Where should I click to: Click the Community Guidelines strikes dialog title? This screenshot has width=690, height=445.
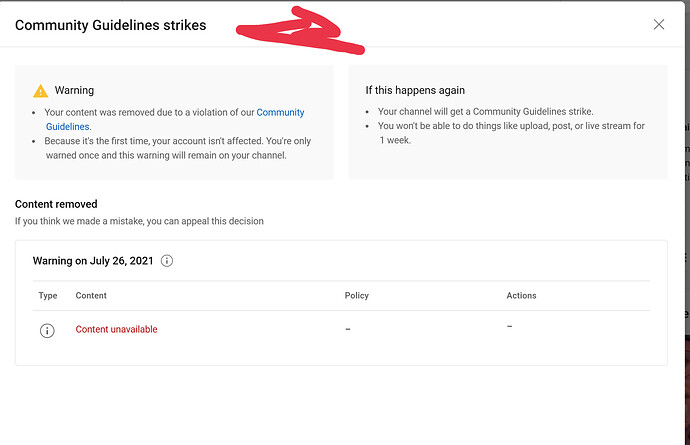[x=110, y=25]
